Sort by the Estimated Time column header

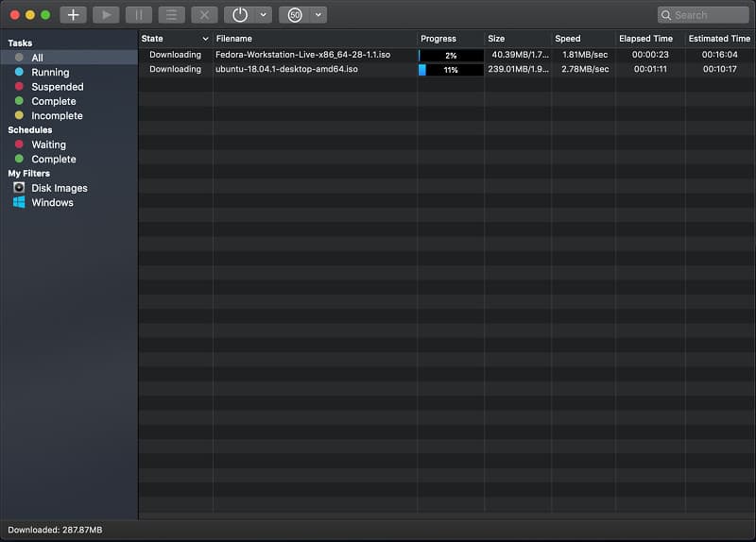pyautogui.click(x=719, y=39)
